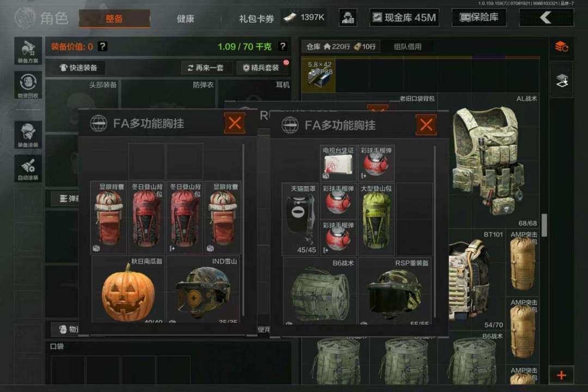Click the back arrow button top right
588x392 pixels.
coord(547,17)
